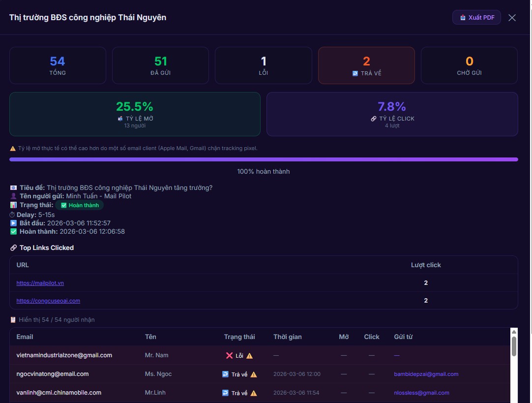The width and height of the screenshot is (532, 403).
Task: Click the Tỷ lệ click rate card
Action: pyautogui.click(x=392, y=114)
